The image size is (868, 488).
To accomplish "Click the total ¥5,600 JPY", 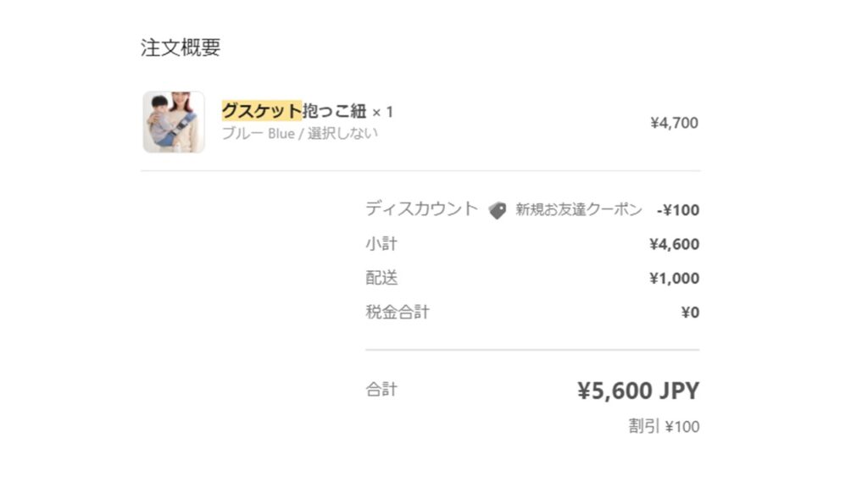I will [x=638, y=391].
